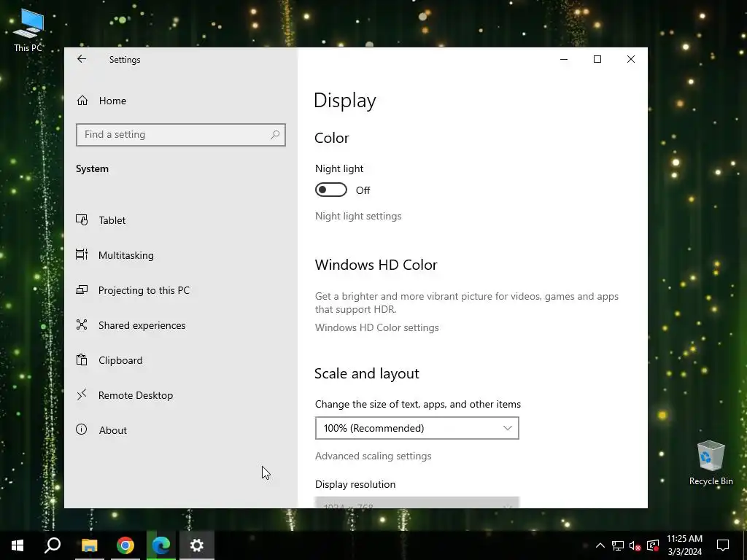Click the 'System' sidebar heading

[x=93, y=168]
